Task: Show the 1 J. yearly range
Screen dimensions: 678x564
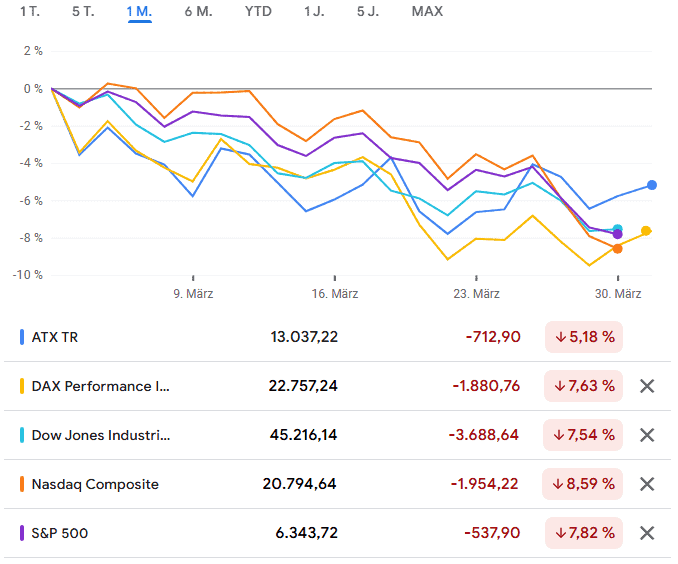Action: [x=314, y=12]
